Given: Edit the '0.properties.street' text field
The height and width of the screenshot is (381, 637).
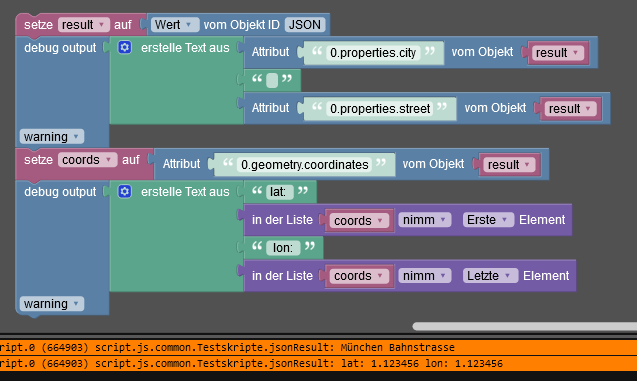Looking at the screenshot, I should pos(380,109).
